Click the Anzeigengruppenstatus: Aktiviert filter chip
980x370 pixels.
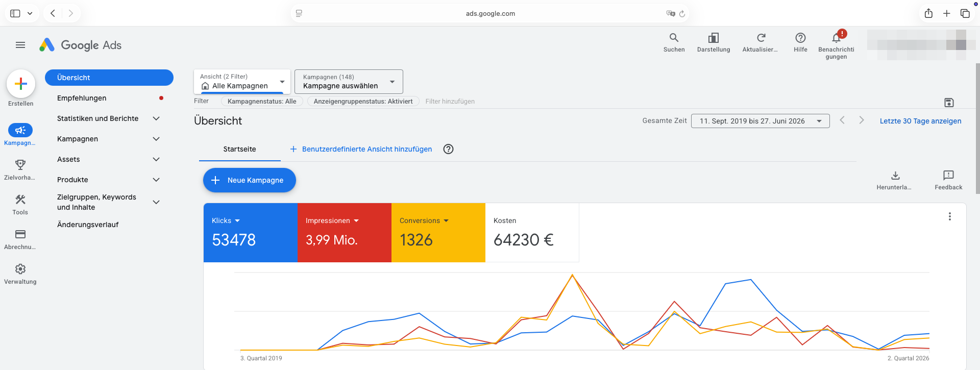pos(363,101)
